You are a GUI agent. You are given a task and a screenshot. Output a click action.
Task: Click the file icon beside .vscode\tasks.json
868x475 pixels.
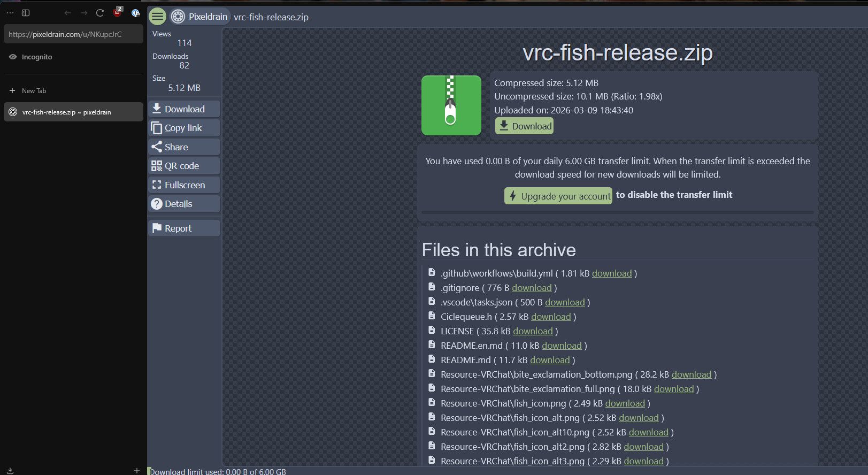pos(432,301)
